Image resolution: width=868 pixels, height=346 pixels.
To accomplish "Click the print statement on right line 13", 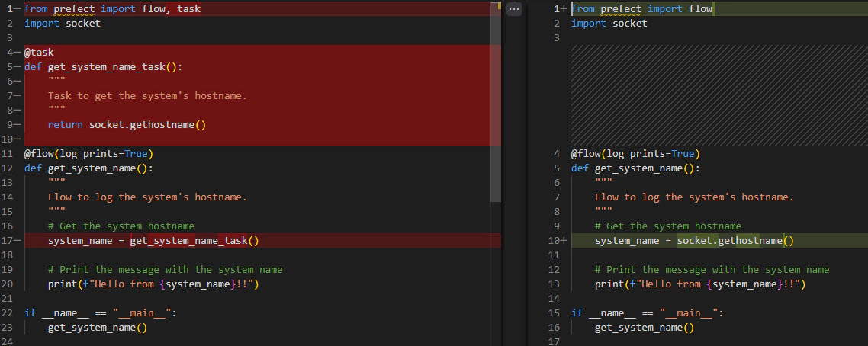I will click(x=700, y=284).
